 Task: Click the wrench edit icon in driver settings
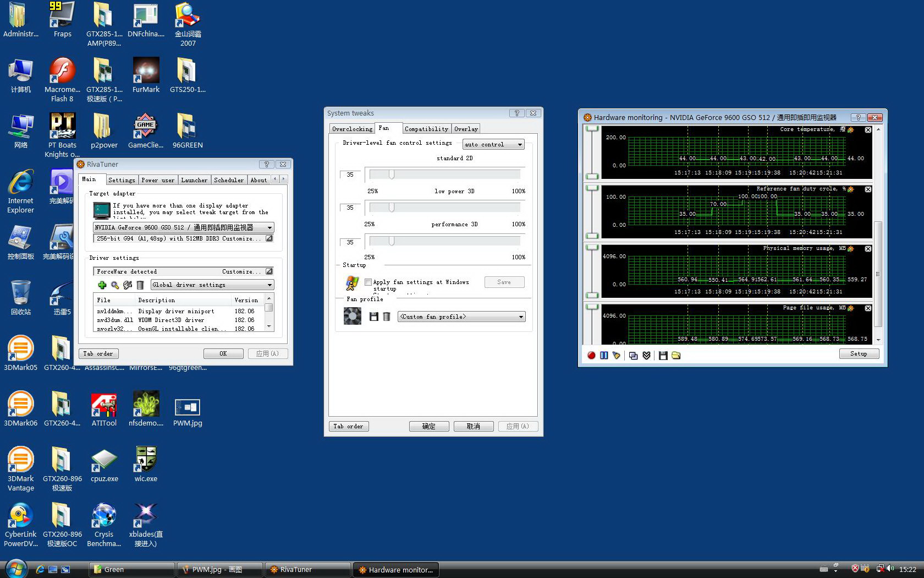(x=127, y=285)
